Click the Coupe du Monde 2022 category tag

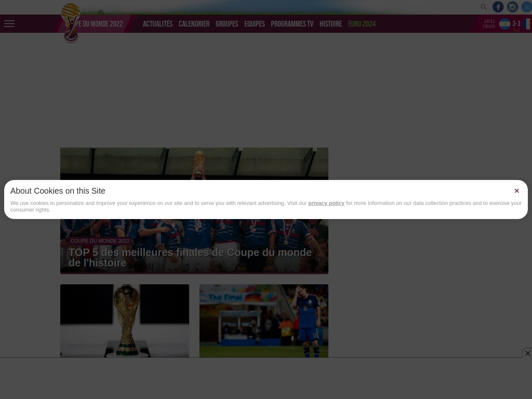[100, 241]
